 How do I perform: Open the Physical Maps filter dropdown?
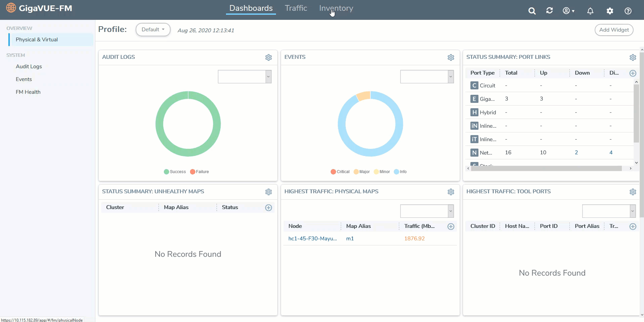[x=427, y=211]
